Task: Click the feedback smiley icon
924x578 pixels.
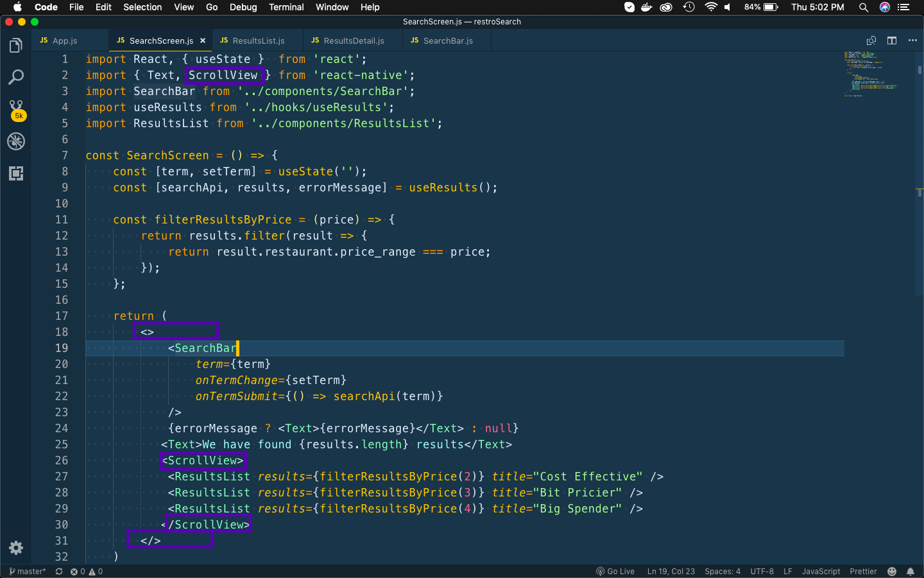Action: 892,571
